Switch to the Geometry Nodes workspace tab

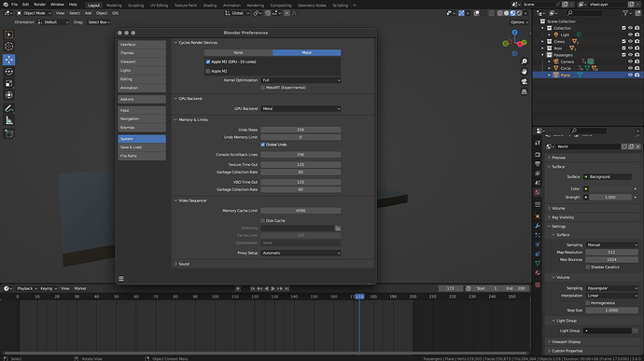312,6
